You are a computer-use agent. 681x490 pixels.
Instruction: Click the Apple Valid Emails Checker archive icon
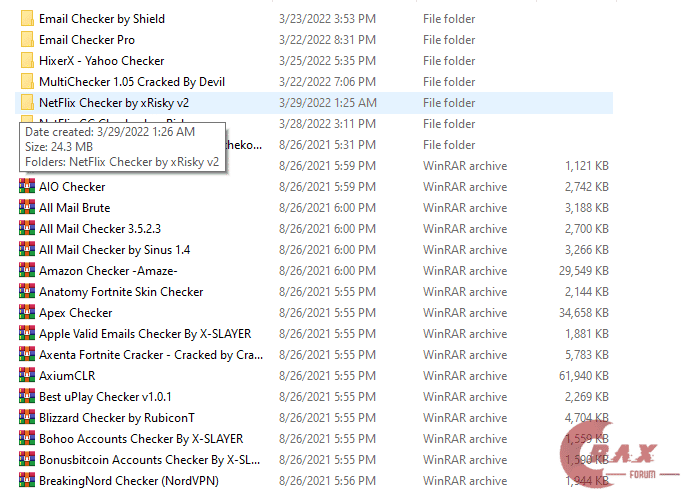[27, 334]
